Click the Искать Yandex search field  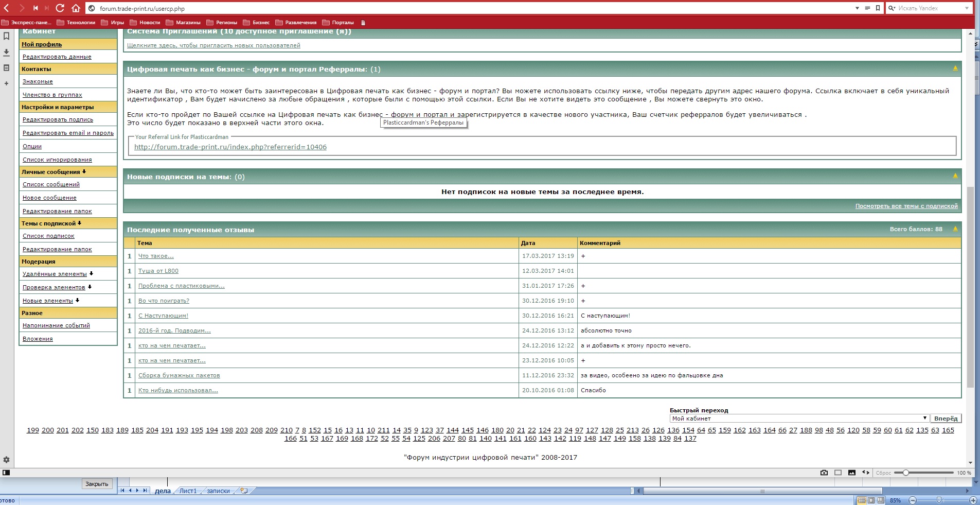(x=929, y=8)
